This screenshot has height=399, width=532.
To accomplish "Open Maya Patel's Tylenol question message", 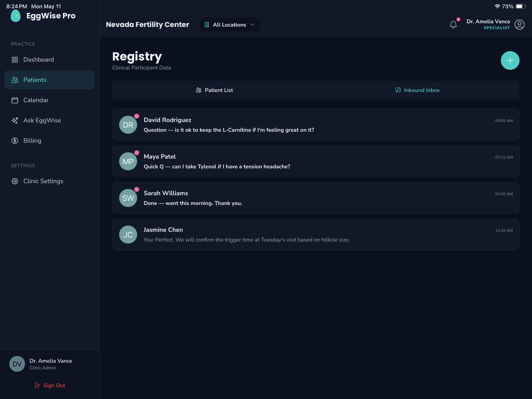I will [x=316, y=161].
